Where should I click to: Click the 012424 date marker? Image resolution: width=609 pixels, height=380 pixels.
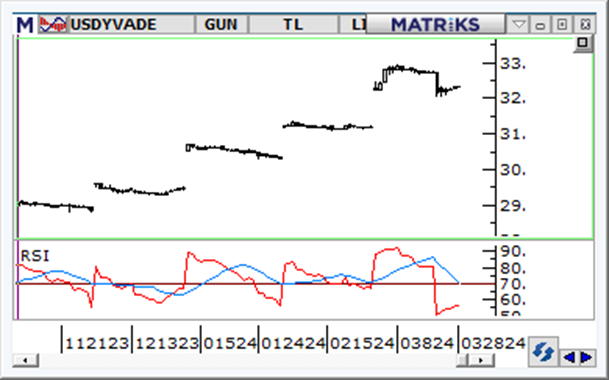tap(293, 343)
